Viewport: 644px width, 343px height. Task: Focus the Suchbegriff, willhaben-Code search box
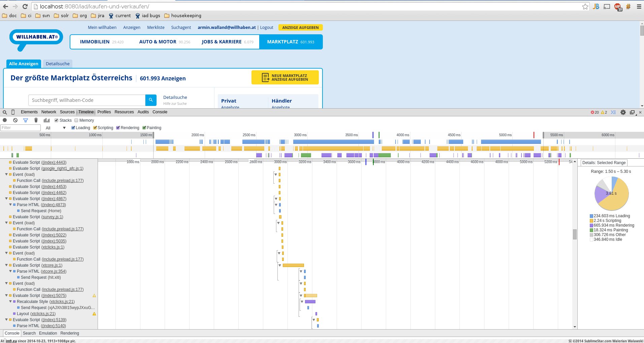pos(87,100)
